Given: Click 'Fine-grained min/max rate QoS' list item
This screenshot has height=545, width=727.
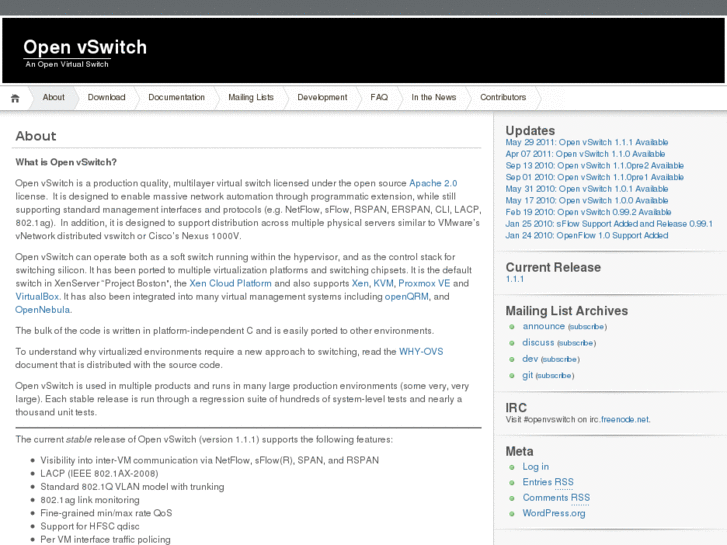Looking at the screenshot, I should pos(106,513).
